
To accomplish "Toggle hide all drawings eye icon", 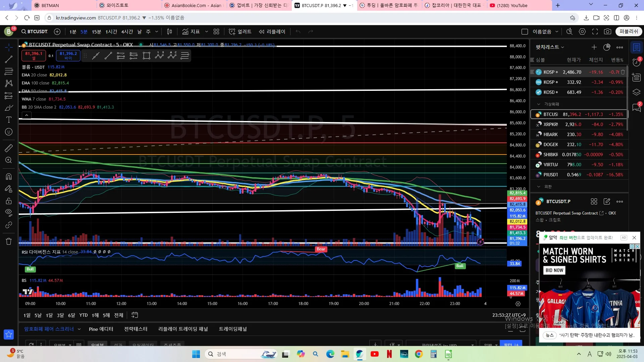I will (9, 213).
